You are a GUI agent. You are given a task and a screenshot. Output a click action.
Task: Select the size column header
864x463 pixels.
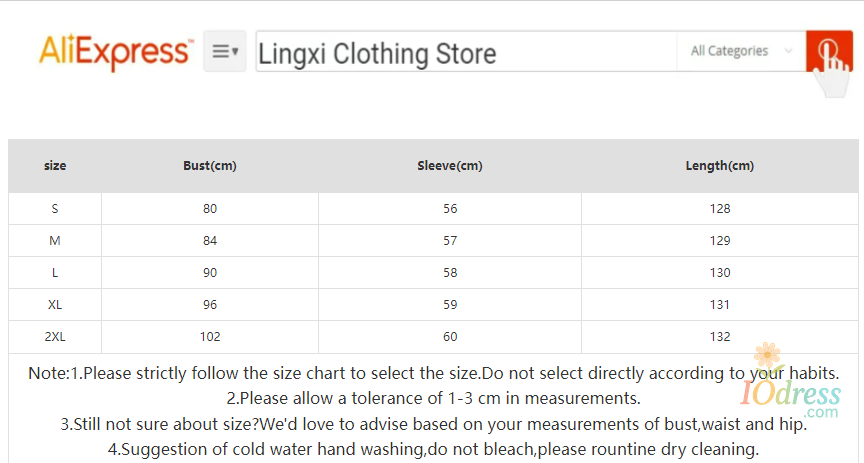tap(55, 165)
